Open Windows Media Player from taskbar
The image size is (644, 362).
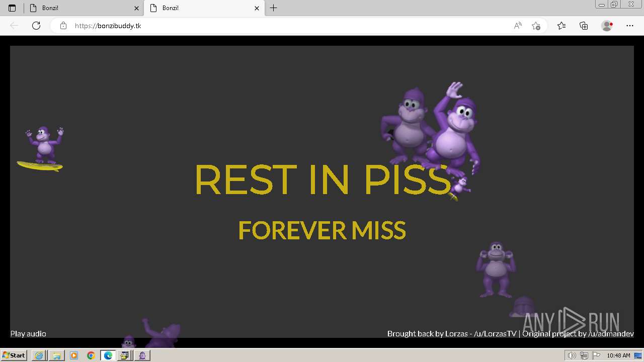(x=74, y=355)
